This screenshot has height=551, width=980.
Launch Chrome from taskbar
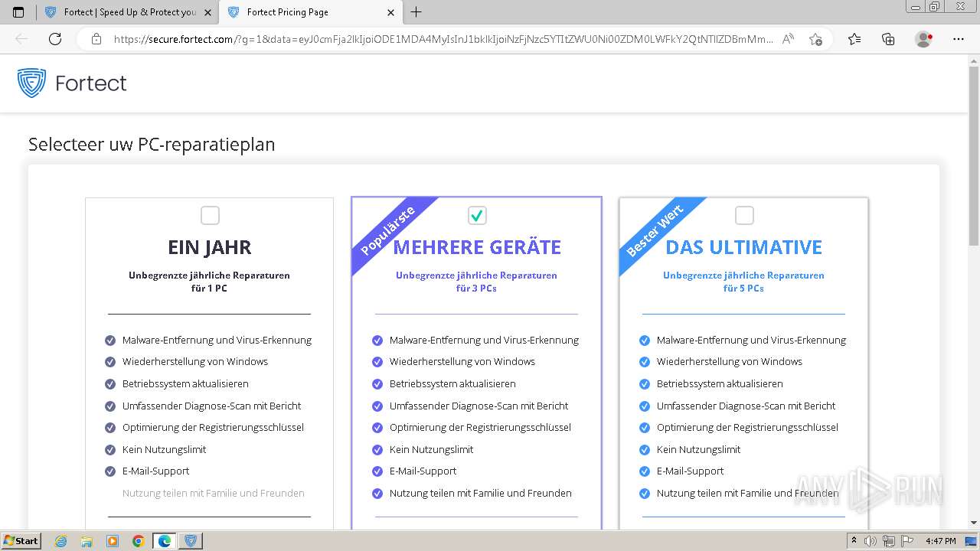[x=139, y=541]
